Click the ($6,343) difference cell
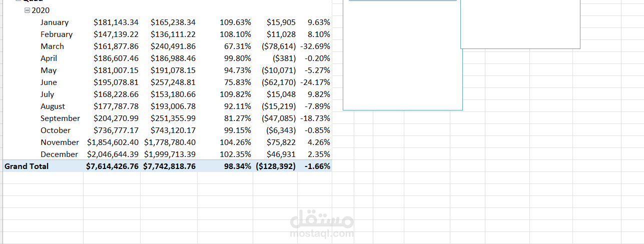The width and height of the screenshot is (644, 244). [281, 130]
